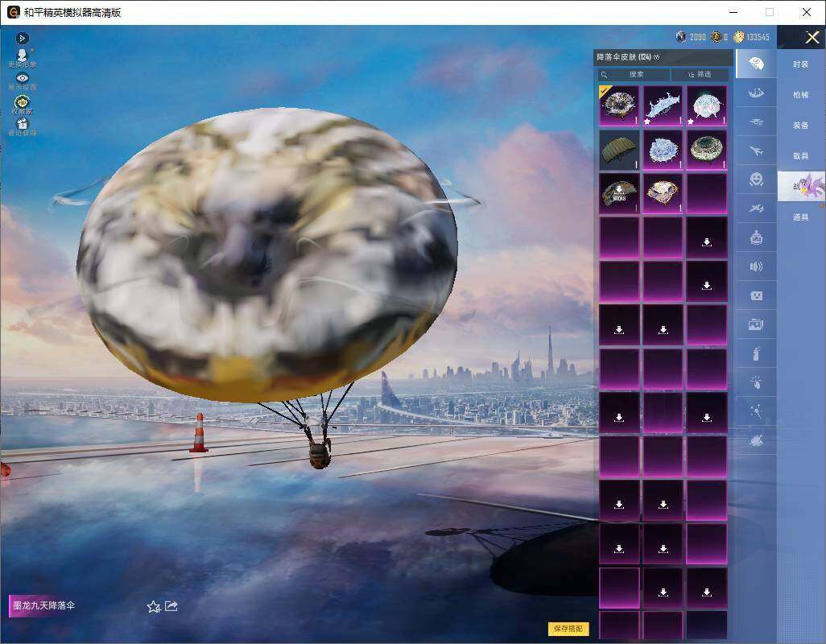Viewport: 826px width, 644px height.
Task: Favorite this parachute with the star icon
Action: click(153, 607)
